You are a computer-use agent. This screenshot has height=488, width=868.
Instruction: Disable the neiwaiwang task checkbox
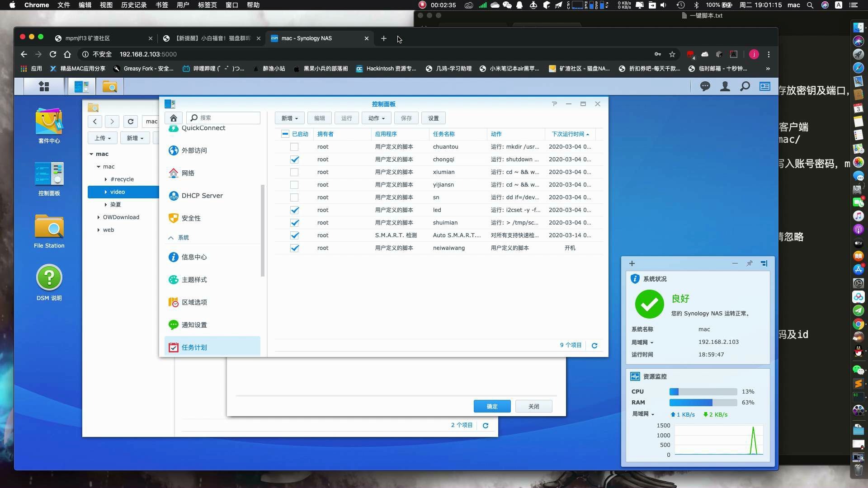tap(294, 248)
